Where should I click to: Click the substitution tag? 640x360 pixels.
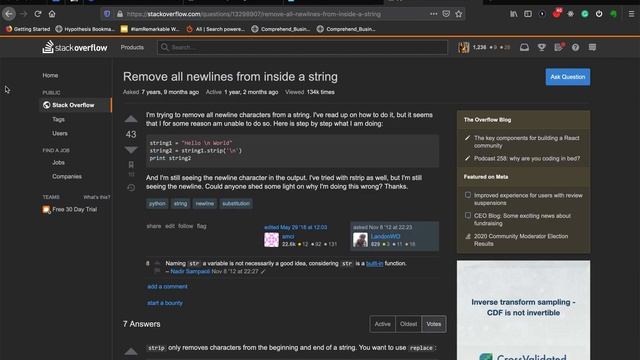pos(236,204)
